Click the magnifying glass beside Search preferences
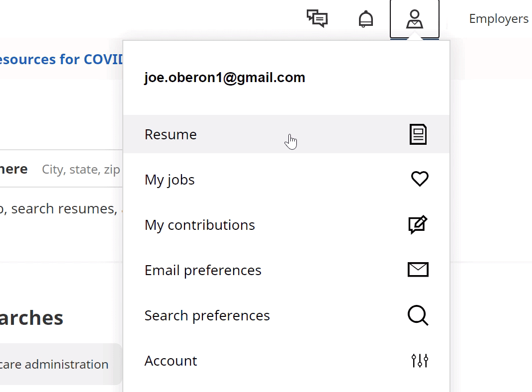 418,315
